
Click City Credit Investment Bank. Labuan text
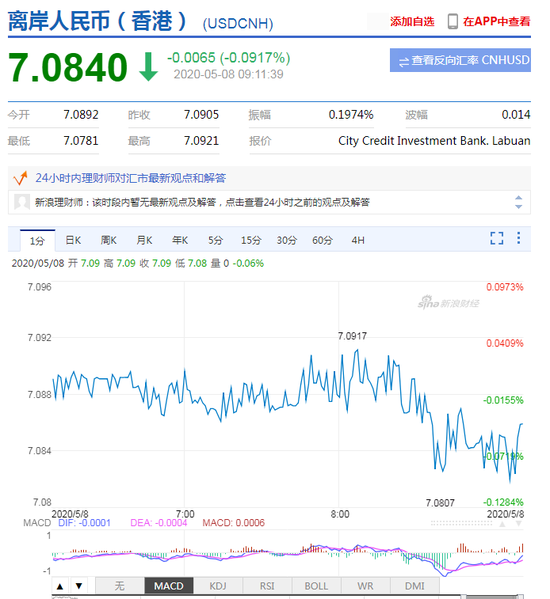point(434,141)
